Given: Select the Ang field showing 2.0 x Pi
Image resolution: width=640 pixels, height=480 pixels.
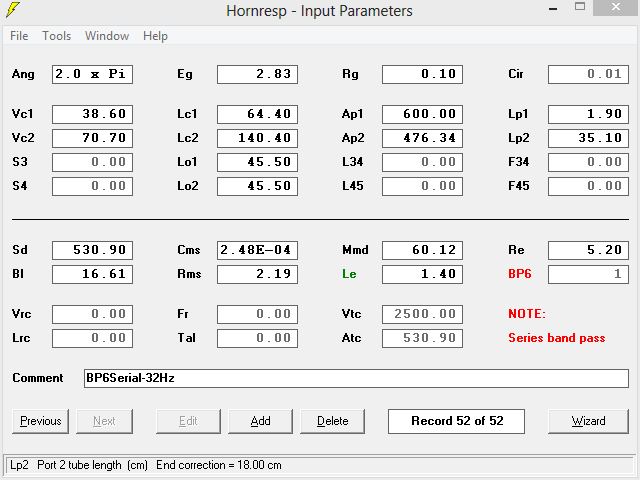Looking at the screenshot, I should coord(92,74).
